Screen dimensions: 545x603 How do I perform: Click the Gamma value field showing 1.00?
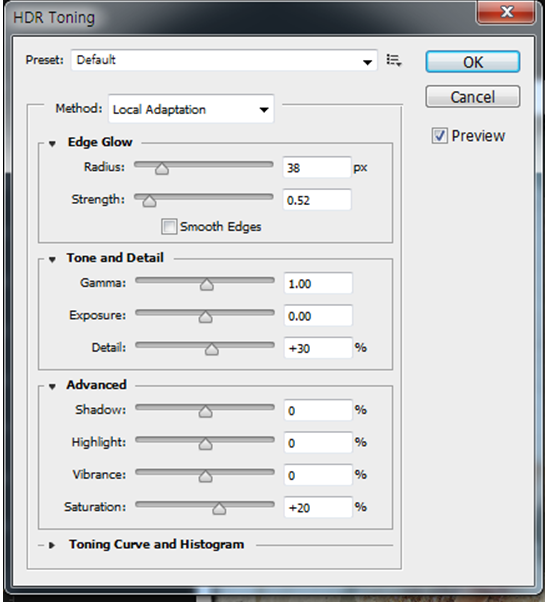tap(318, 284)
